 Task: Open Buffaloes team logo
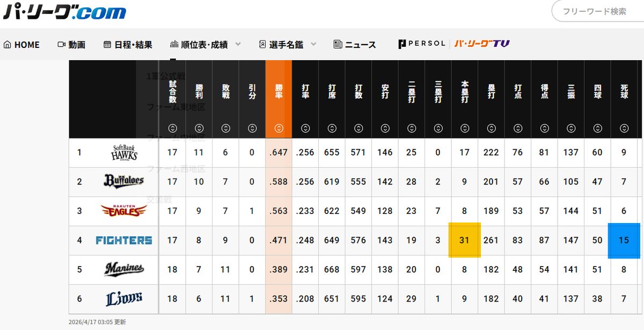(x=124, y=182)
